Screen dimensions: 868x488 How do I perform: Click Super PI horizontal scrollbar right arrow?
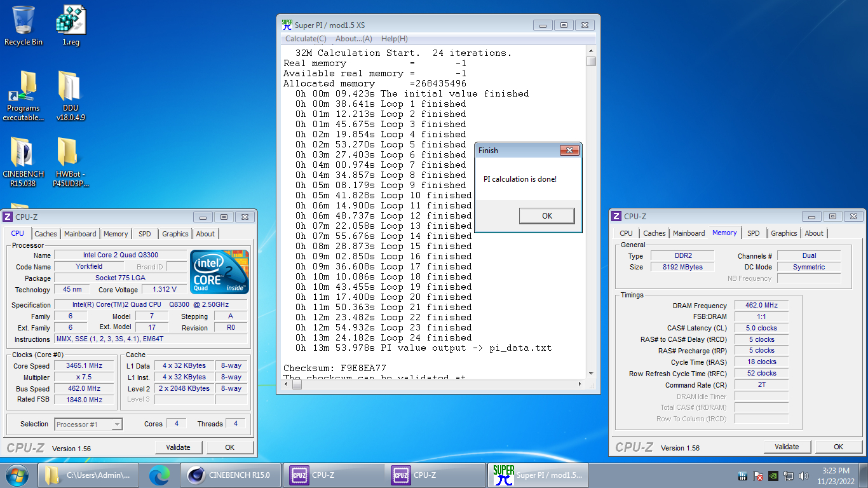pos(581,384)
